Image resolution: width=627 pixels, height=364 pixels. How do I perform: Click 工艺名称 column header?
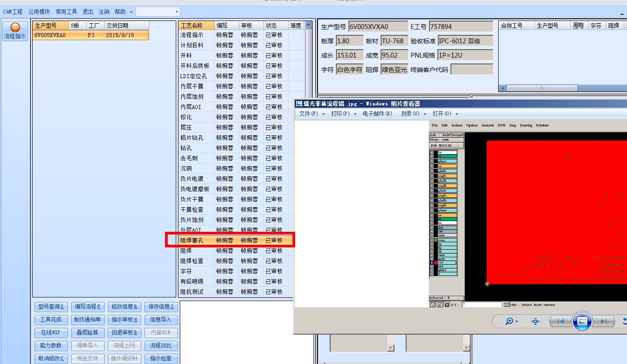[196, 25]
